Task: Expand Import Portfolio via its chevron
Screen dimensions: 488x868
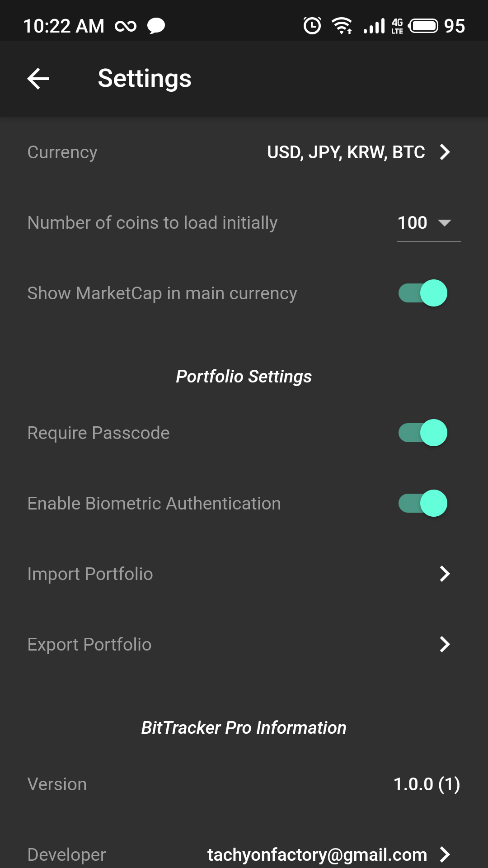Action: 445,574
